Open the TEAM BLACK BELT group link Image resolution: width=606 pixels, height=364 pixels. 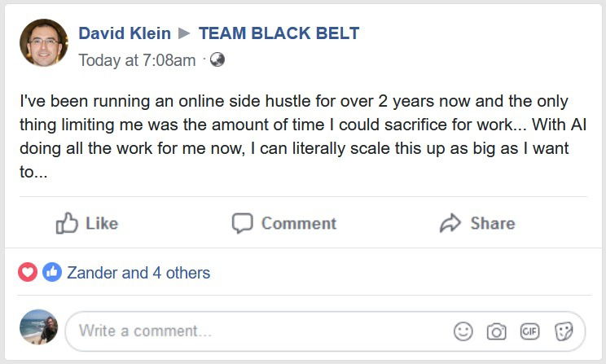pyautogui.click(x=279, y=33)
